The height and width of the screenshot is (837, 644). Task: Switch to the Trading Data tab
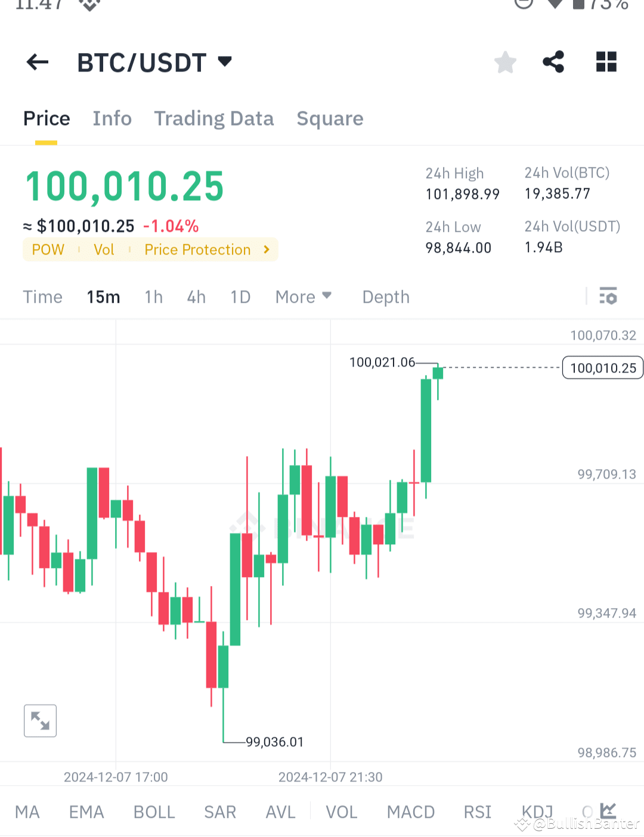tap(213, 119)
